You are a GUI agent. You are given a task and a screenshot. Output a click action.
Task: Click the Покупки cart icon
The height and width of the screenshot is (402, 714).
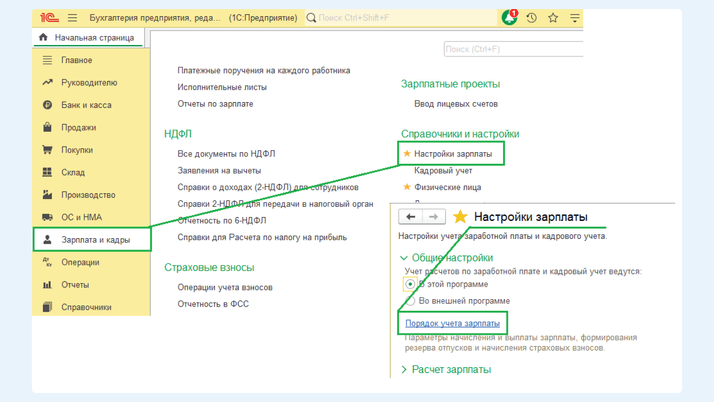pyautogui.click(x=47, y=150)
